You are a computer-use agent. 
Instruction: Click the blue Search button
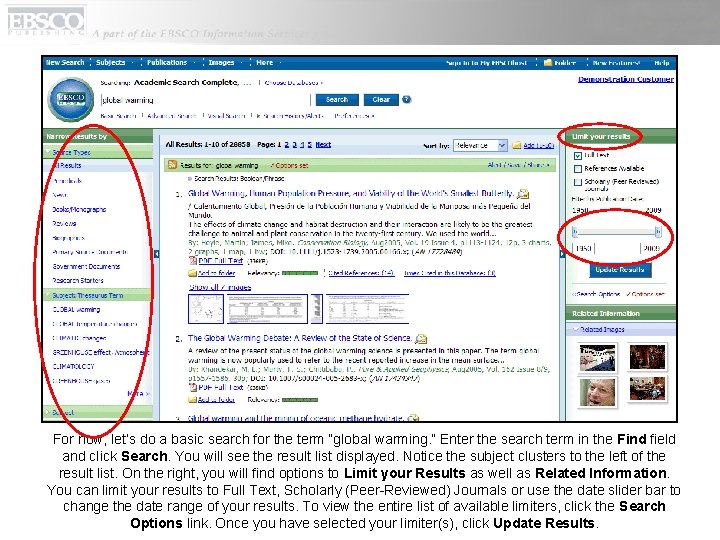point(337,100)
